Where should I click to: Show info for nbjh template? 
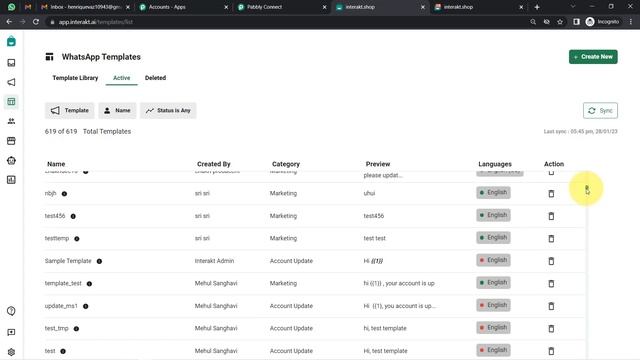point(64,194)
